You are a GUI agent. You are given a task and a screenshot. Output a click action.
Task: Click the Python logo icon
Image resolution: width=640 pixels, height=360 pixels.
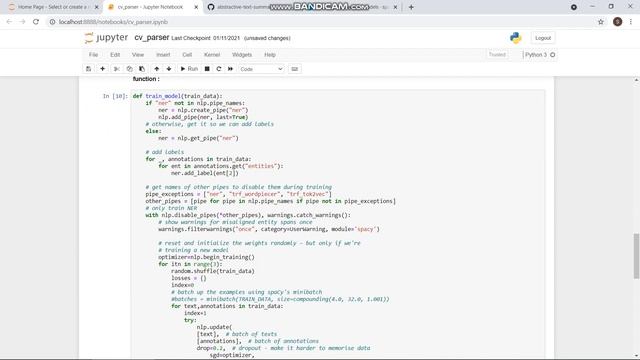(x=516, y=38)
